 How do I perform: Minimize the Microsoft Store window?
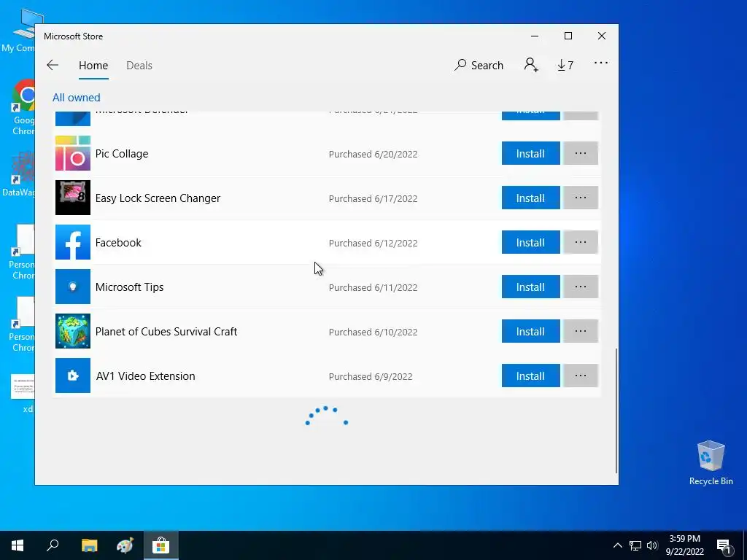tap(535, 36)
